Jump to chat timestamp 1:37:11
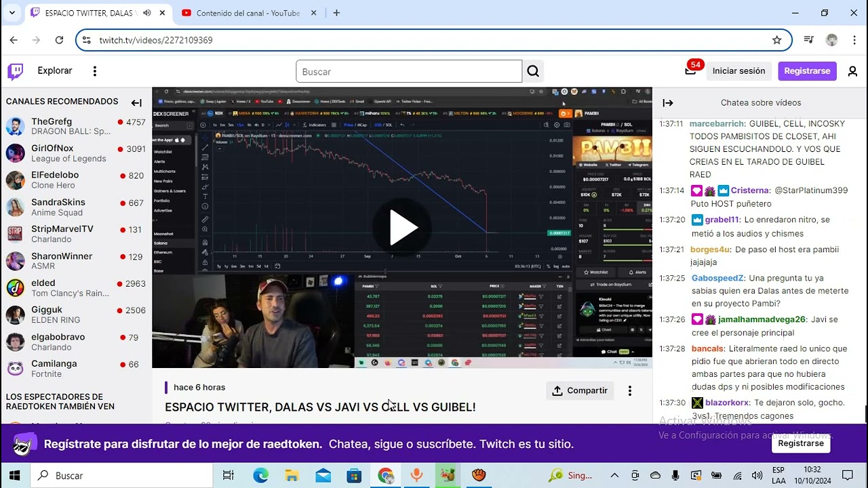 click(x=671, y=124)
